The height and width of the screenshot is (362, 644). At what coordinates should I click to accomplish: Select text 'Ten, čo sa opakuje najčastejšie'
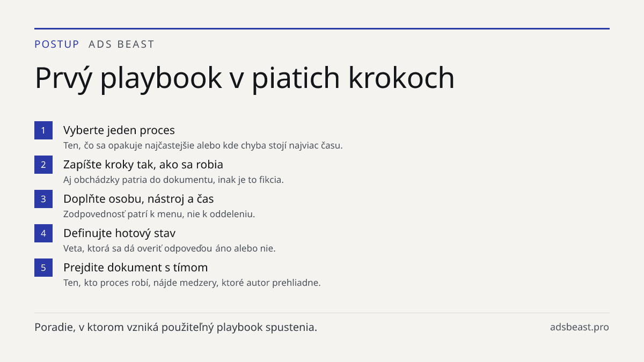(126, 145)
